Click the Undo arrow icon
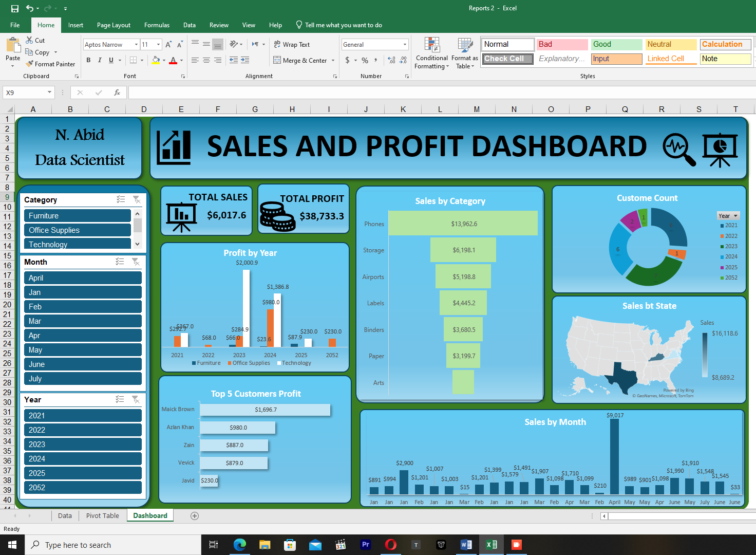Screen dimensions: 756x555 coord(30,8)
